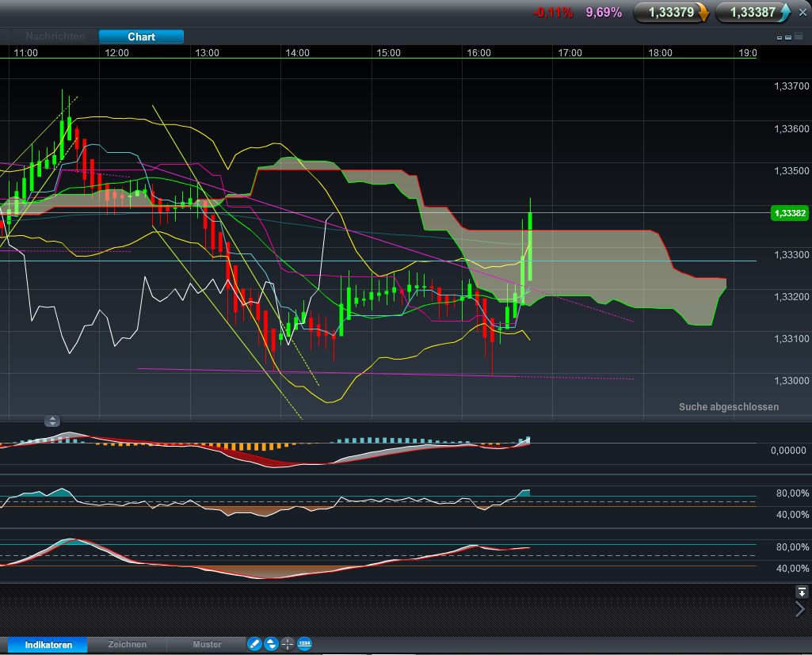Screen dimensions: 812x655
Task: Toggle the 1234 price label icon
Action: tap(304, 644)
